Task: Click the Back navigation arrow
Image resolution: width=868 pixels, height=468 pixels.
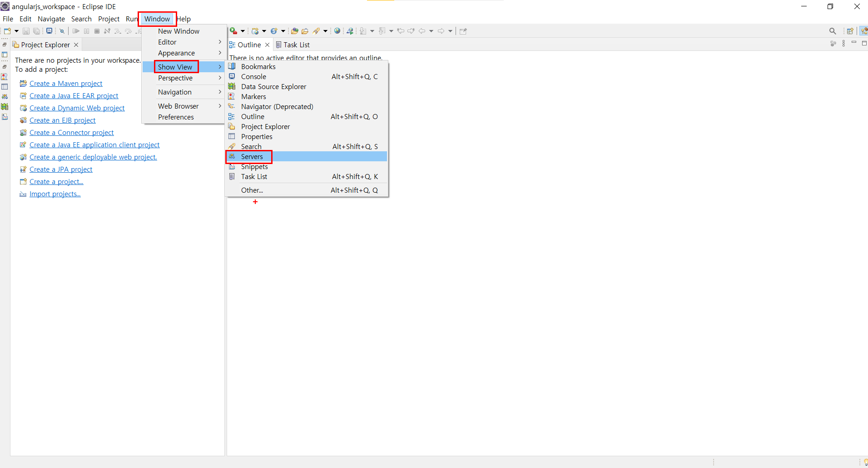Action: tap(422, 31)
